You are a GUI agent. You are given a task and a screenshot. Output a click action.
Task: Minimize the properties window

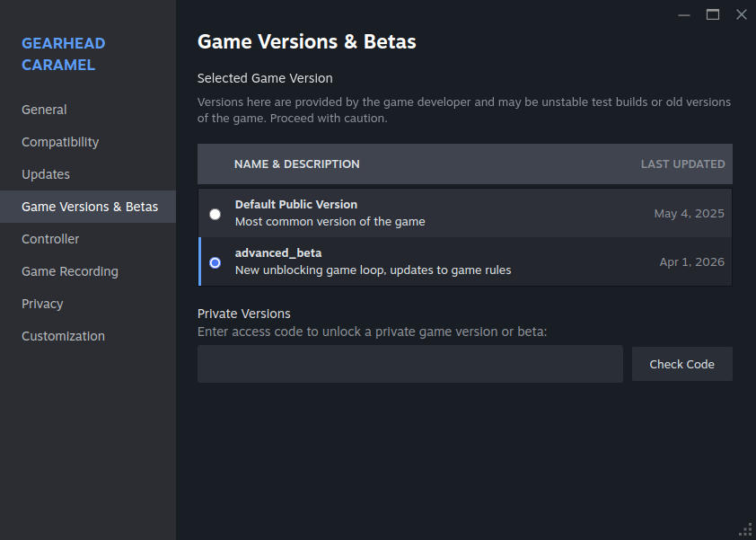[x=684, y=14]
